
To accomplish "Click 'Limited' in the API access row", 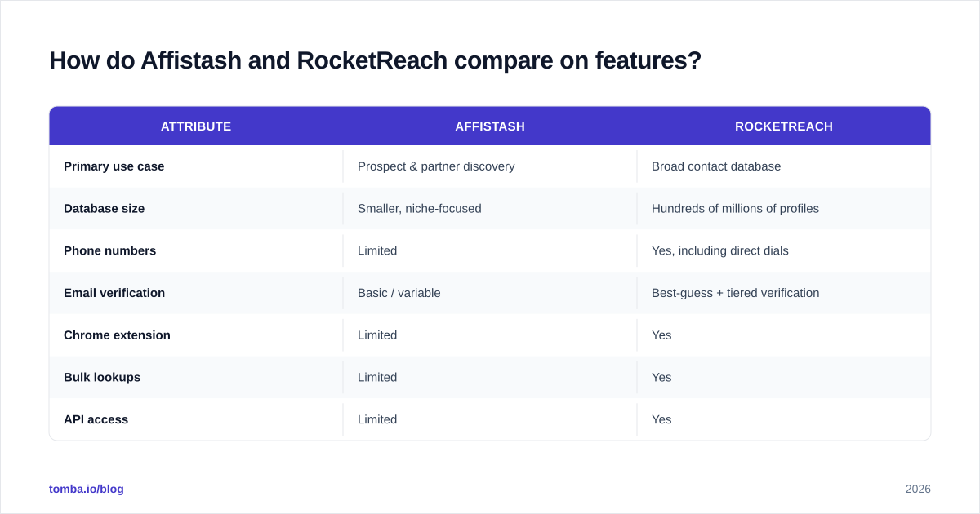I will pyautogui.click(x=377, y=419).
